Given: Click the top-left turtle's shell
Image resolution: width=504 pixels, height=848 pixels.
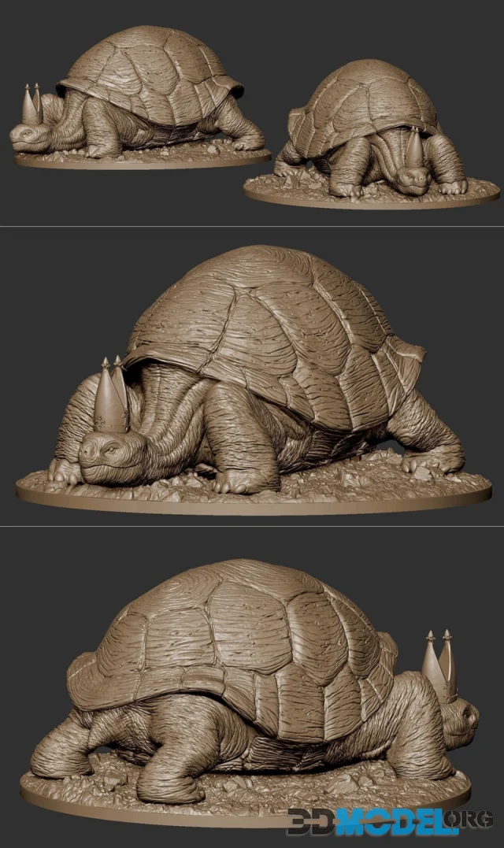Looking at the screenshot, I should click(150, 67).
